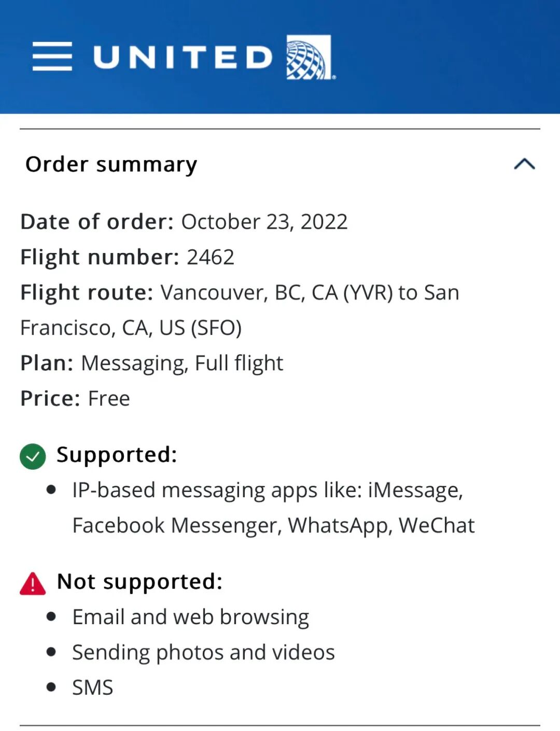Tap the UNITED wordmark in header

click(x=183, y=57)
